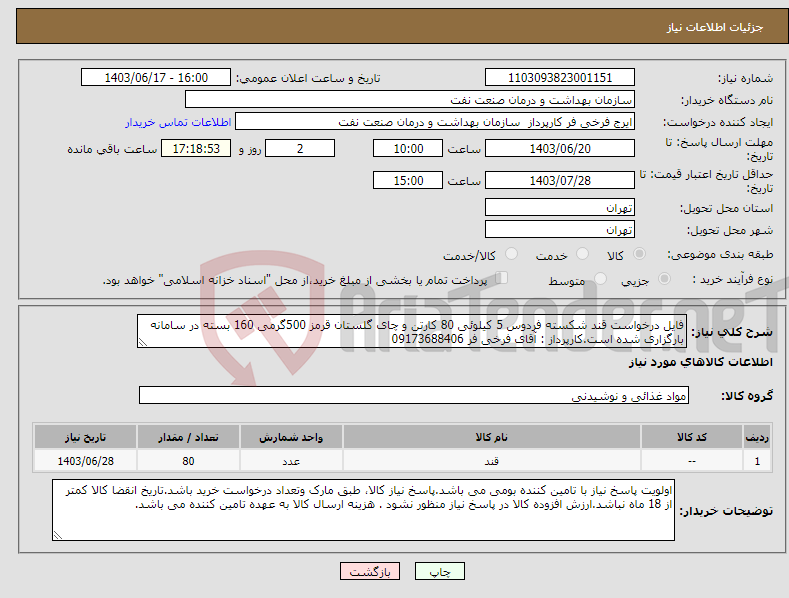Click the quantity cell showing 80
The image size is (789, 598).
[x=188, y=461]
